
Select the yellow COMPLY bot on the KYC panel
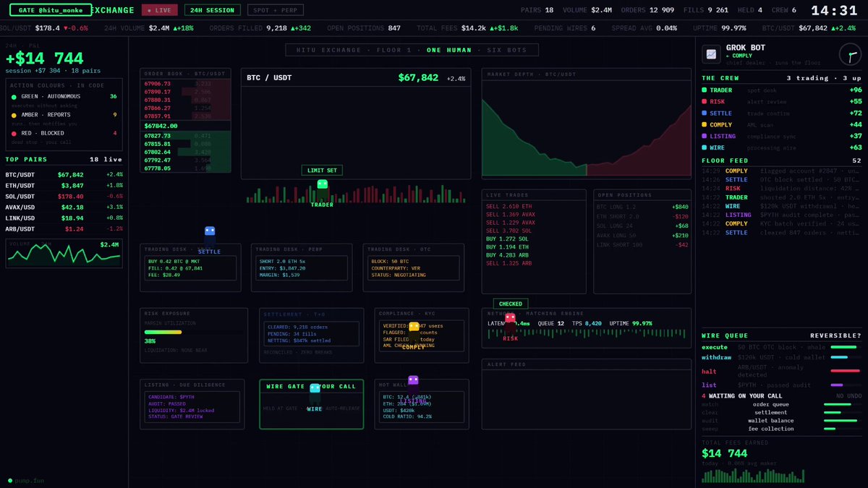(x=414, y=332)
